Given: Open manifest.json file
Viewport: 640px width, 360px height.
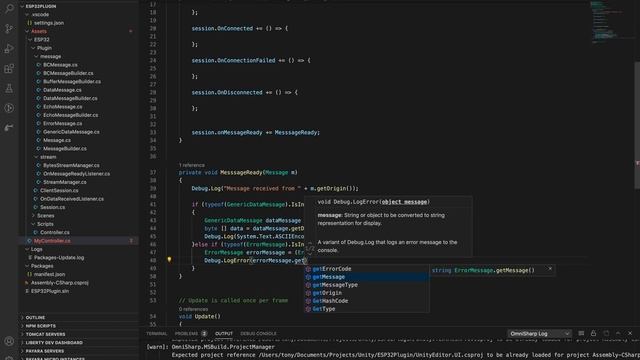Looking at the screenshot, I should click(x=49, y=274).
